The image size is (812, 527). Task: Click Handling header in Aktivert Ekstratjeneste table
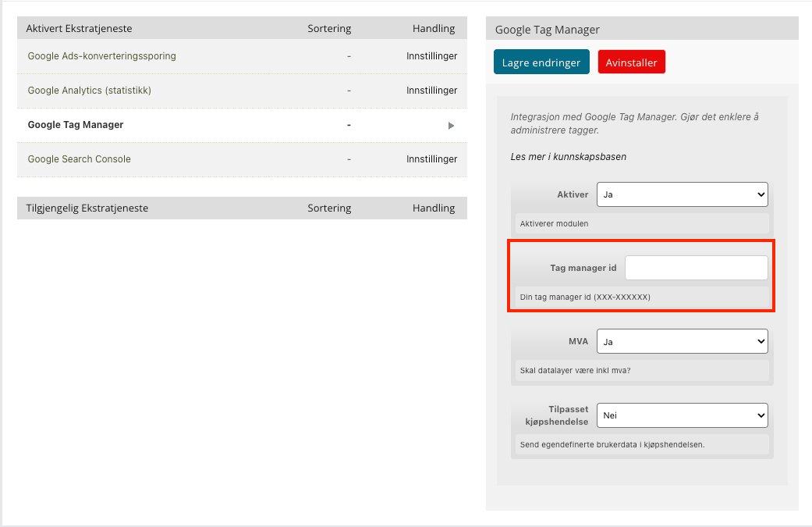[x=434, y=29]
